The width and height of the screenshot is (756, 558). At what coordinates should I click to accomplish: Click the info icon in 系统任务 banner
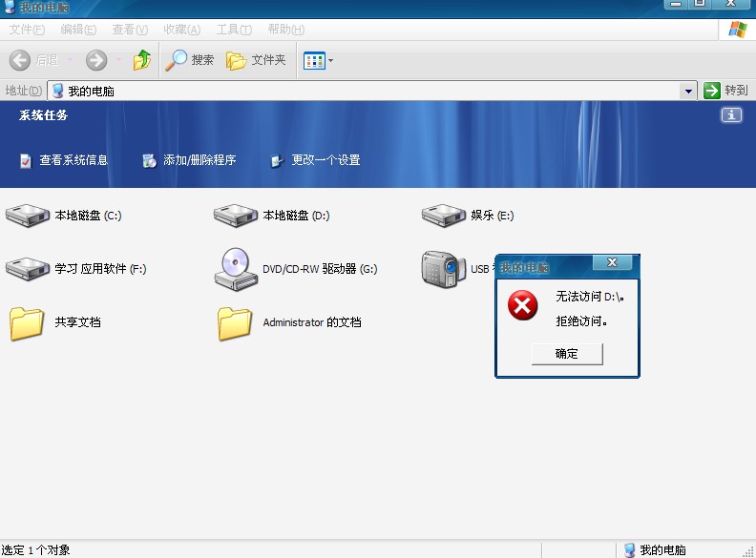tap(731, 115)
